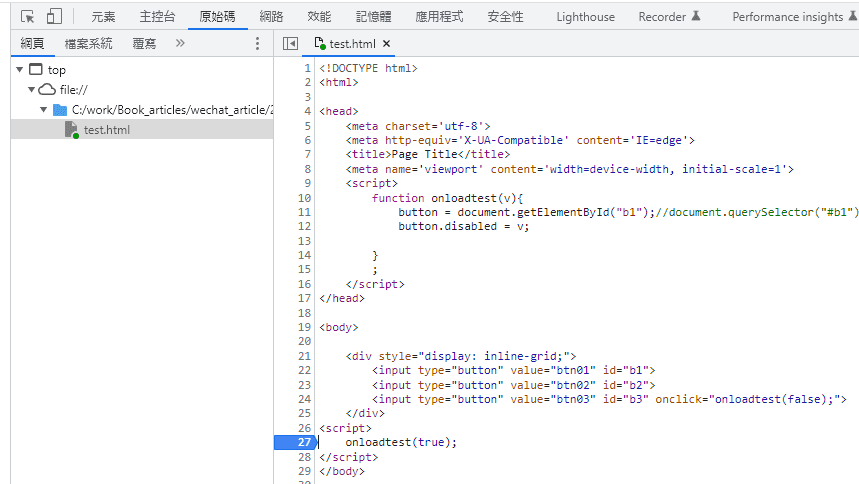This screenshot has height=484, width=859.
Task: Show more navigator tabs with chevron
Action: click(x=180, y=43)
